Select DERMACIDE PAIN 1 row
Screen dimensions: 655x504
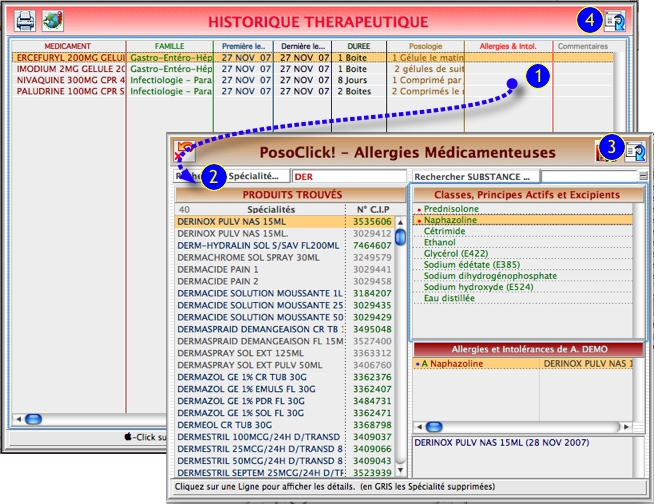click(x=285, y=270)
